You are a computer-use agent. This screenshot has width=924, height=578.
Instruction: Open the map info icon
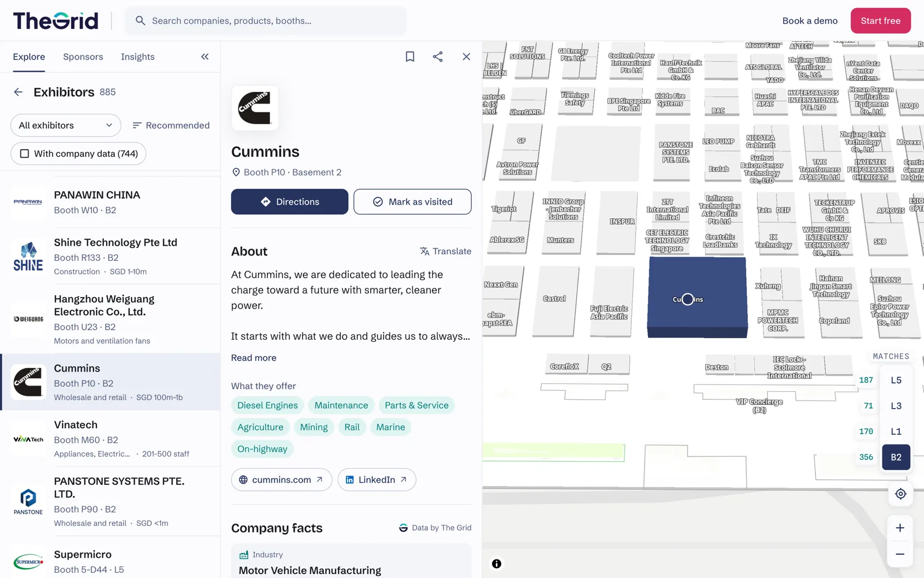point(497,564)
